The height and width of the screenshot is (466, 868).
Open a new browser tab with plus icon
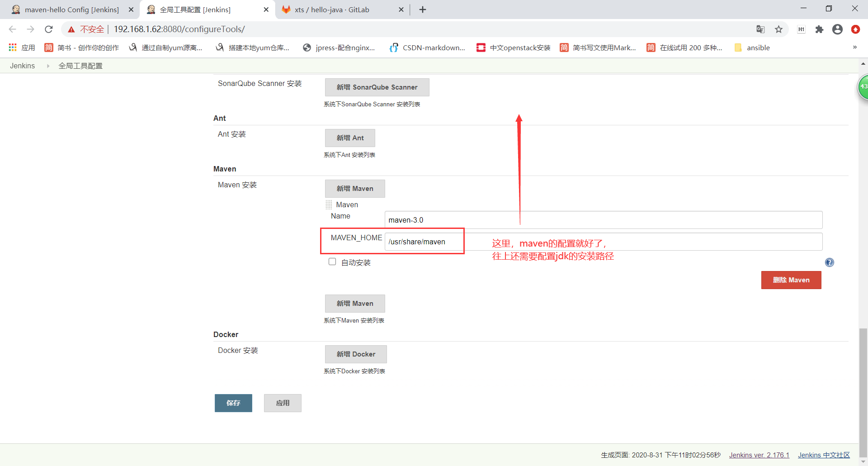(x=423, y=10)
